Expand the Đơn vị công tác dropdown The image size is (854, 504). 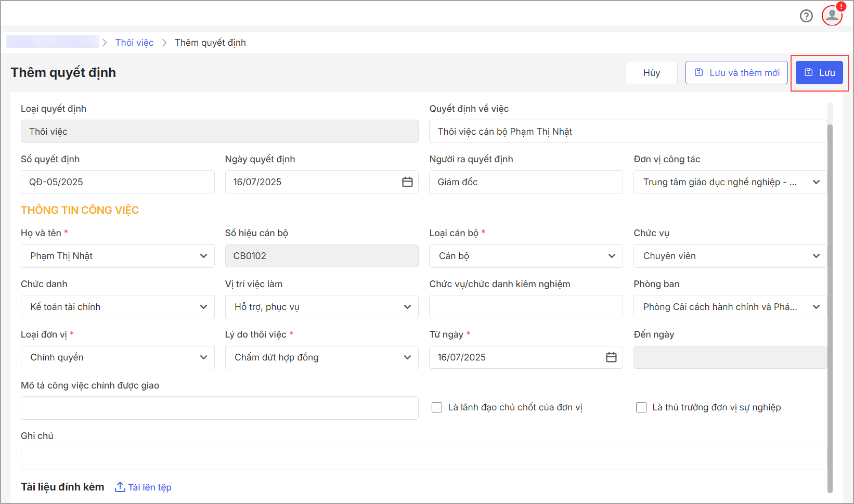pyautogui.click(x=816, y=182)
